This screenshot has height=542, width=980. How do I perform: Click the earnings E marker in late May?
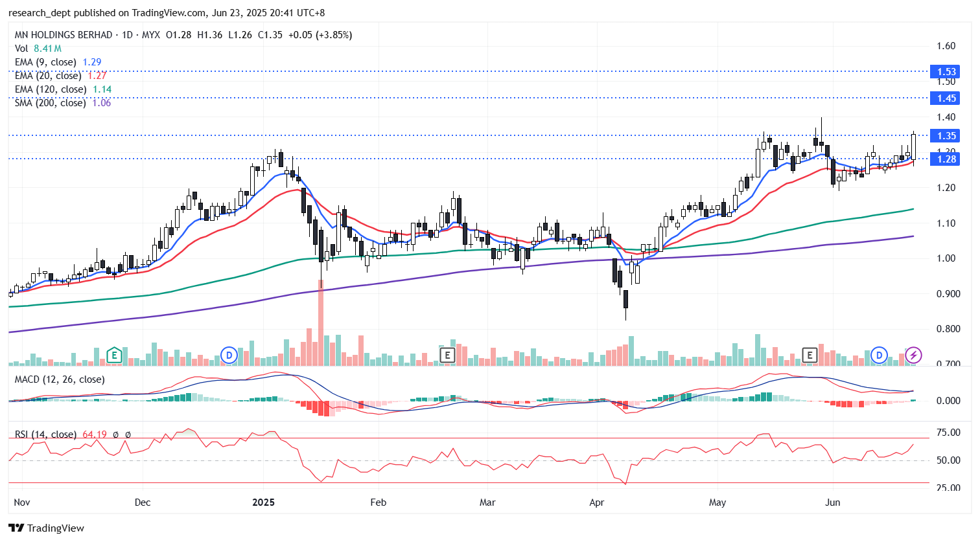pos(809,355)
